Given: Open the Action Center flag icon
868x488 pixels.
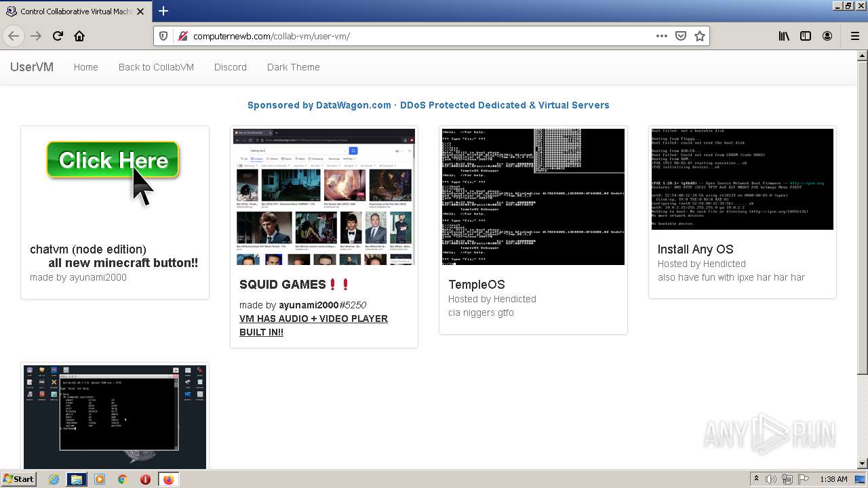Looking at the screenshot, I should (x=803, y=479).
